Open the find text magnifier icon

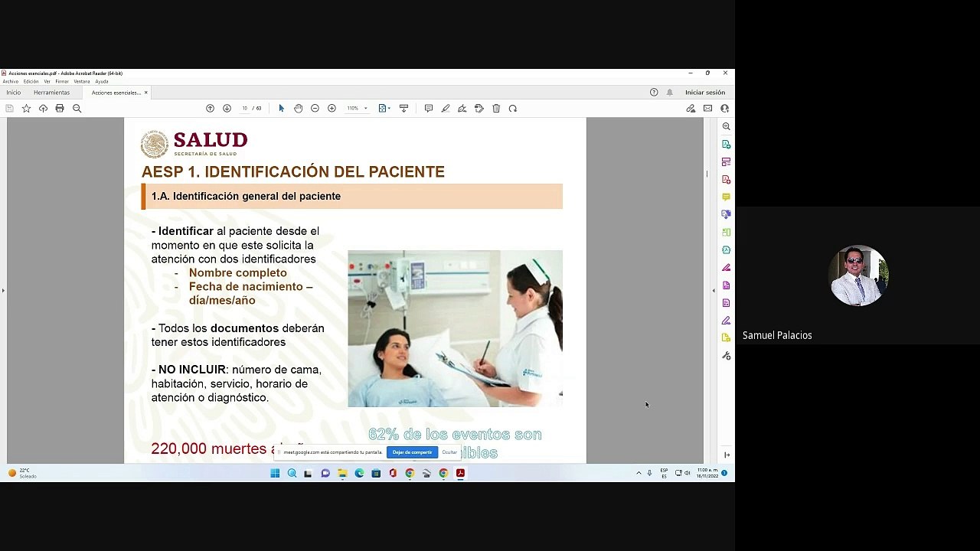click(77, 109)
